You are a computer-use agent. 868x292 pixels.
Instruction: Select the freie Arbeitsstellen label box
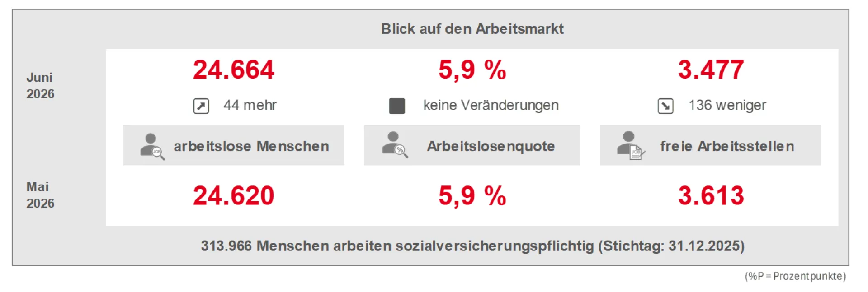710,145
